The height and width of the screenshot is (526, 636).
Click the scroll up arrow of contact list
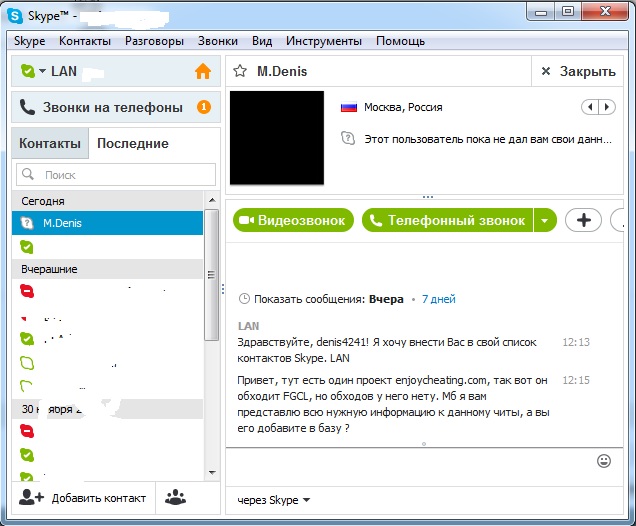point(212,200)
